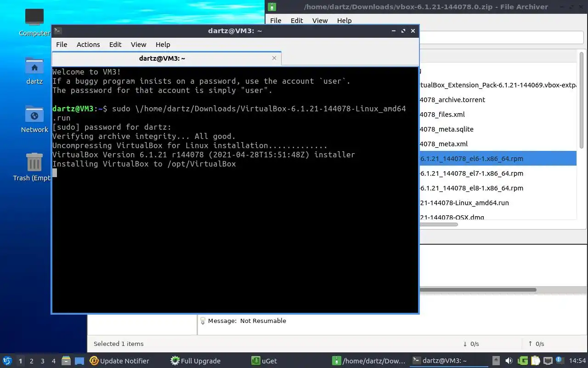
Task: Select the 4078_files.xml entry
Action: tap(498, 115)
